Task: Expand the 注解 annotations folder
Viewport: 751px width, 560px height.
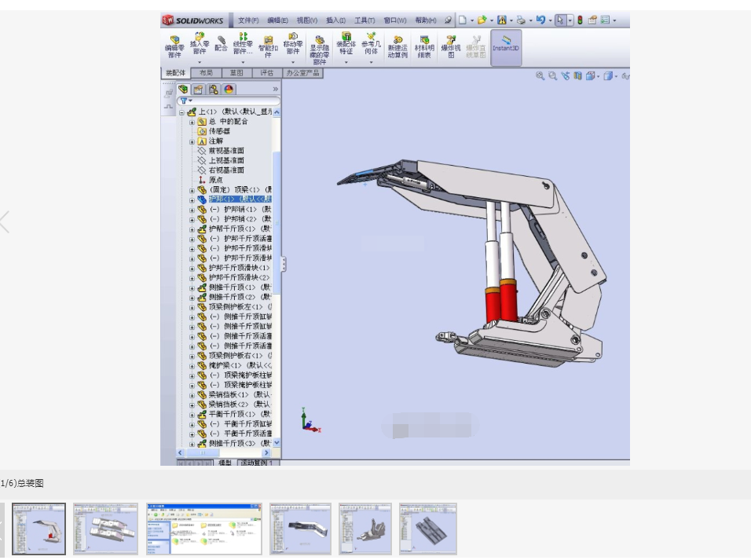Action: (192, 142)
